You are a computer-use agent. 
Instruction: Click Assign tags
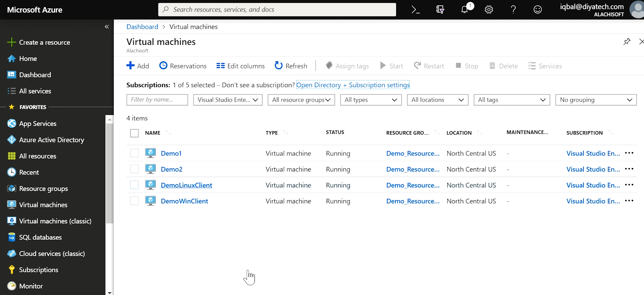coord(347,66)
